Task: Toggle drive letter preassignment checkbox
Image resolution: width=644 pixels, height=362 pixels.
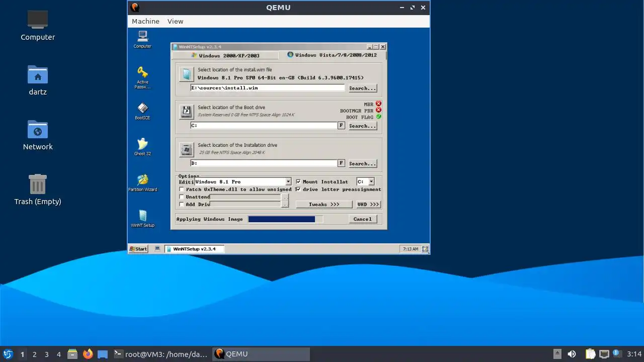Action: [x=298, y=189]
